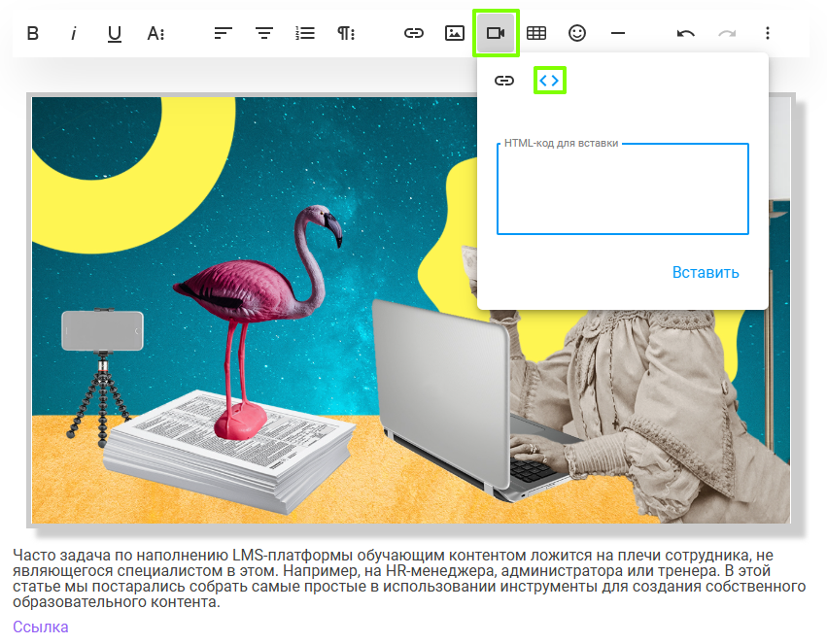Select the embed code tab
This screenshot has width=827, height=644.
point(550,81)
